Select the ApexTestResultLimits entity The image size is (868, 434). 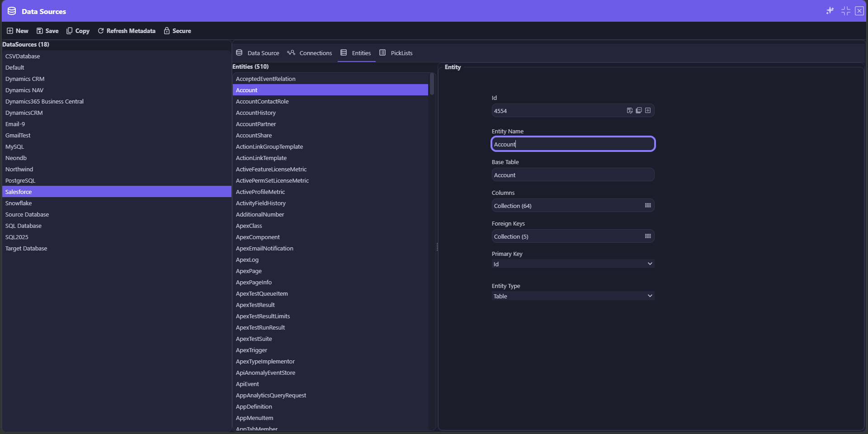(x=330, y=316)
